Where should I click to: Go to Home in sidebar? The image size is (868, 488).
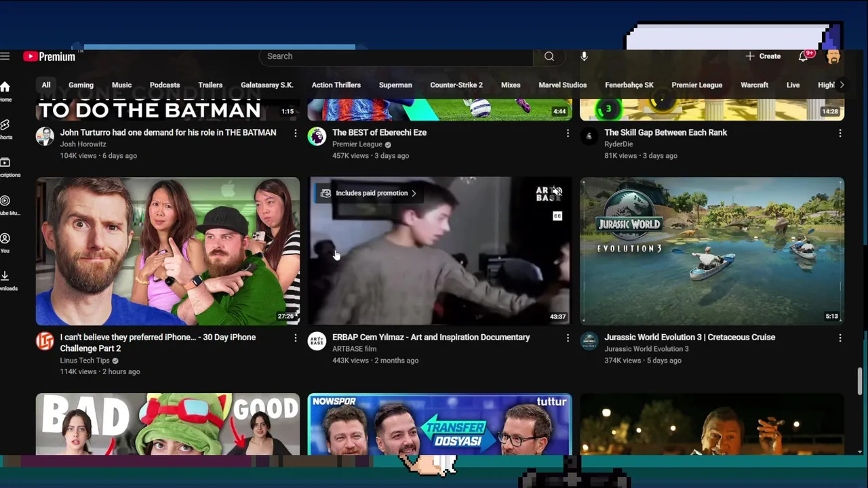[x=5, y=91]
